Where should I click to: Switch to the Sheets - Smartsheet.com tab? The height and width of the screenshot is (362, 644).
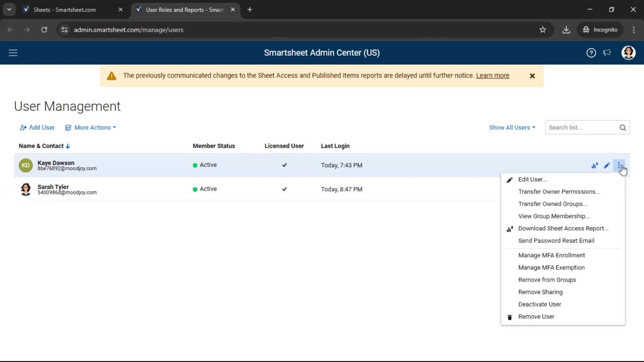click(x=64, y=10)
